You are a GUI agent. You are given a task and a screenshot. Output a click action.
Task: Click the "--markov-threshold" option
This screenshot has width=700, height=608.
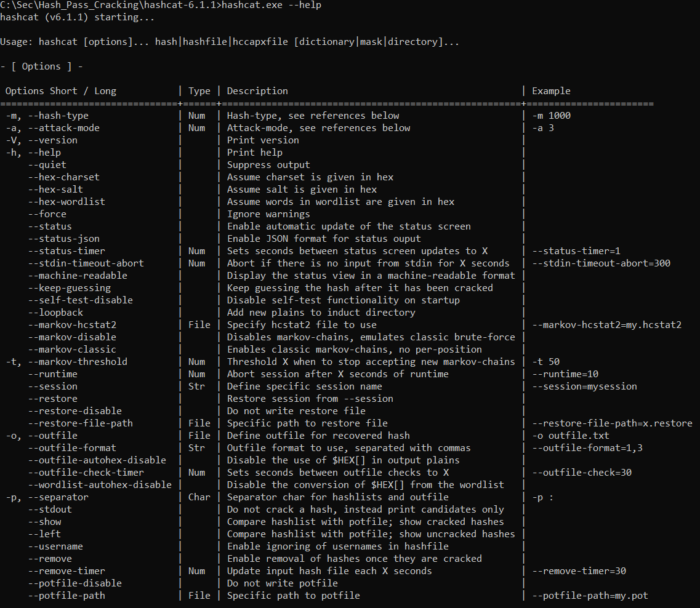coord(77,362)
